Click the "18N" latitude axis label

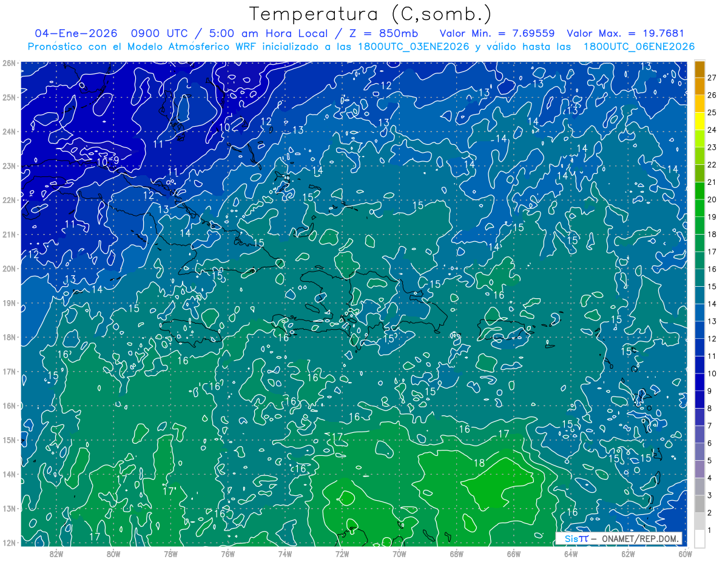[9, 337]
